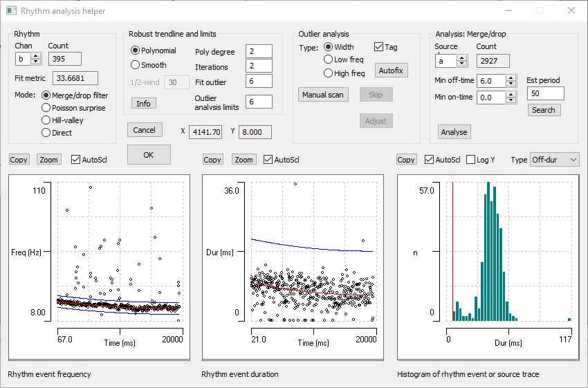Click the Poly degree input field
This screenshot has width=588, height=388.
click(x=259, y=52)
